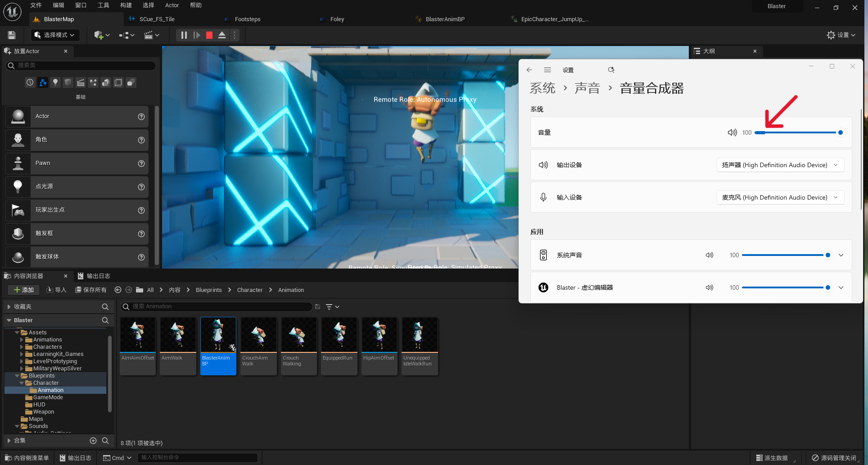
Task: Select the All Classes category filter
Action: (x=131, y=82)
